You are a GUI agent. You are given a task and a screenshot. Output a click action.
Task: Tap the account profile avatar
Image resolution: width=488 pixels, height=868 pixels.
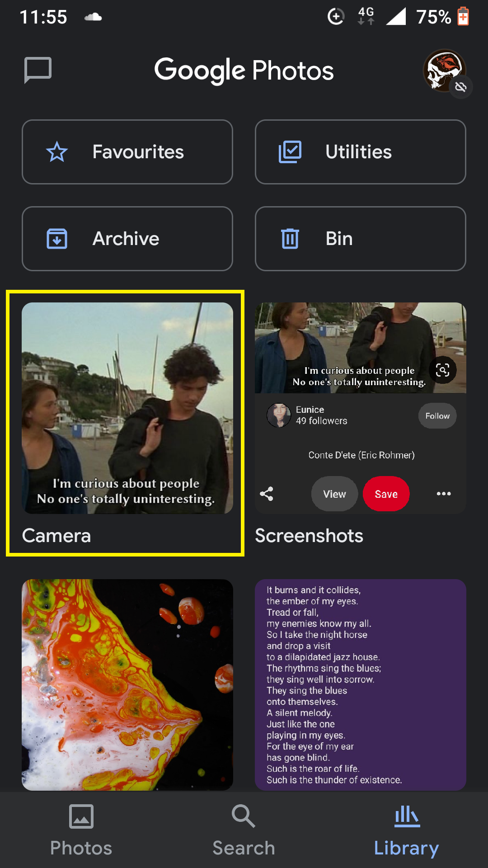[x=445, y=71]
